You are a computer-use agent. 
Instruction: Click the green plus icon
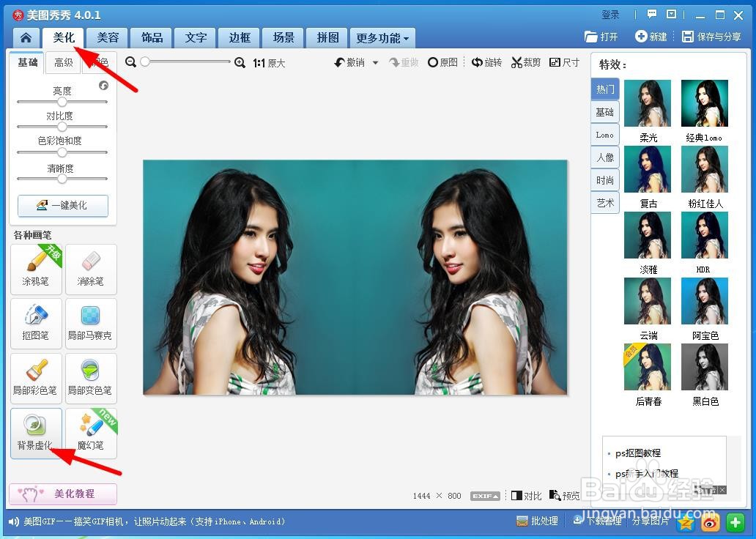click(735, 522)
